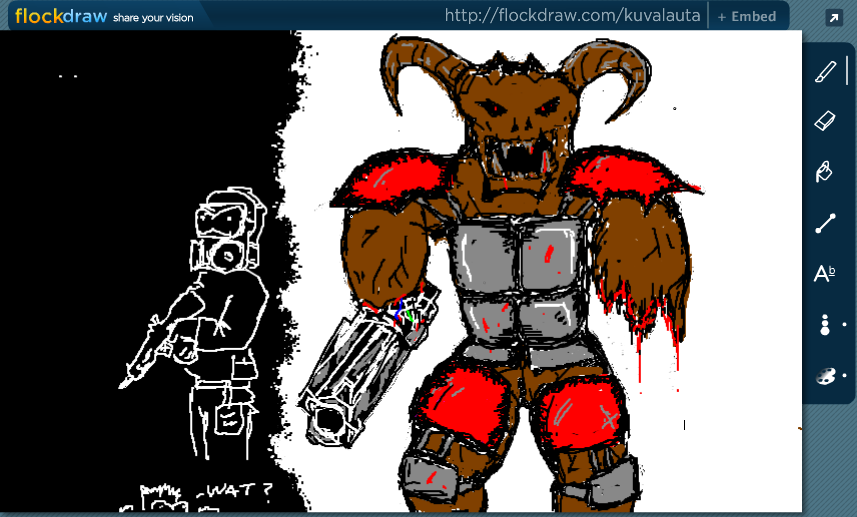Image resolution: width=857 pixels, height=517 pixels.
Task: Open the color palette picker
Action: 825,376
